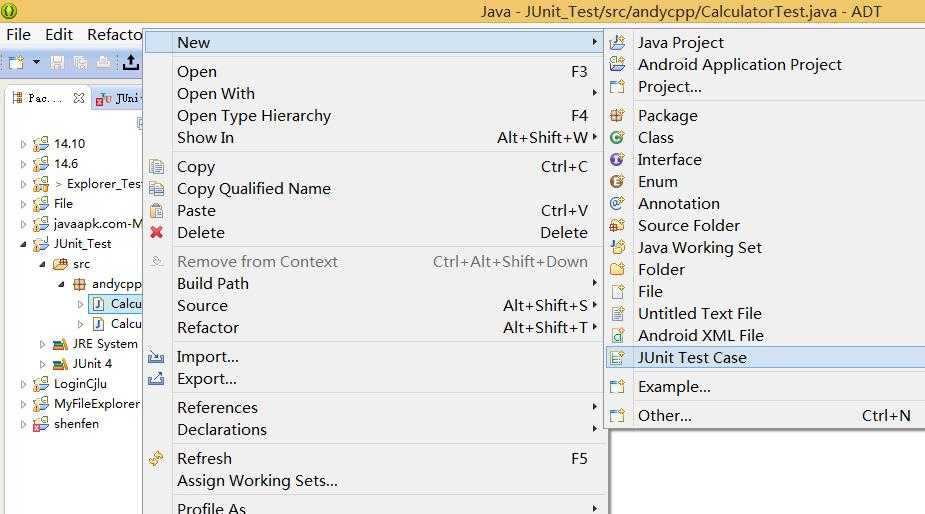Image resolution: width=925 pixels, height=514 pixels.
Task: Click the yellow Folder icon in submenu
Action: [x=617, y=270]
